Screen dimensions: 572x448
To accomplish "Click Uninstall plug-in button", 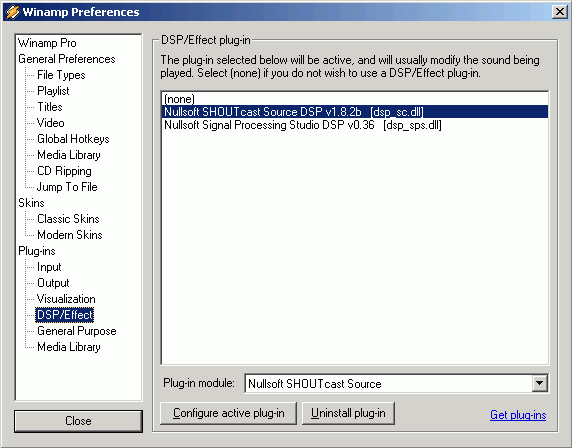I will 348,413.
